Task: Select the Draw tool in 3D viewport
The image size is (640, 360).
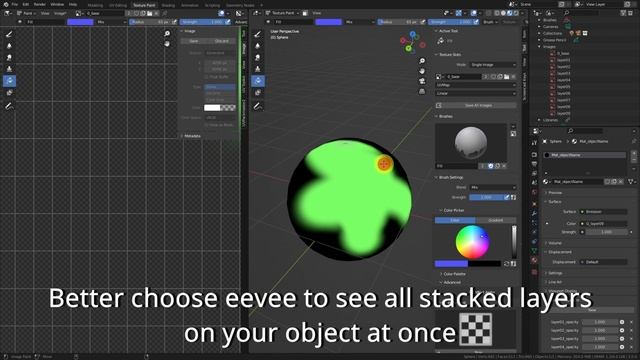Action: coord(258,35)
